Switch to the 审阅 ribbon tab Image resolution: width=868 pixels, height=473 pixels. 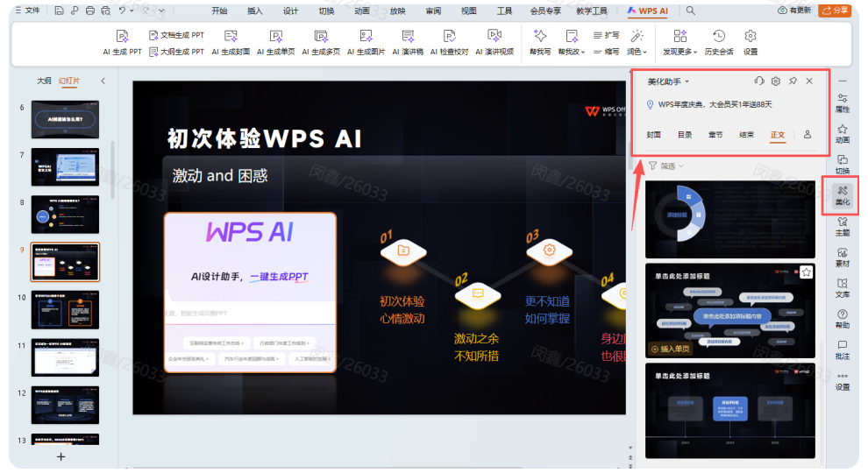click(x=433, y=11)
